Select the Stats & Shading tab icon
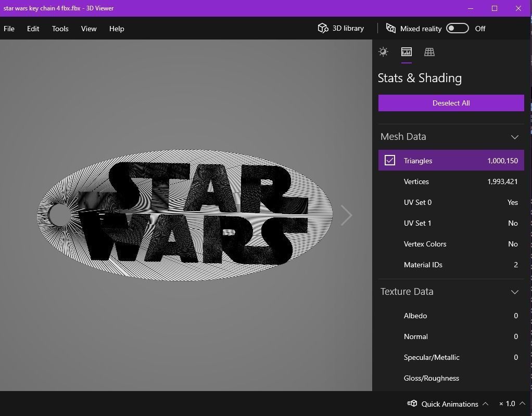Screen dimensions: 532x416 pyautogui.click(x=407, y=52)
